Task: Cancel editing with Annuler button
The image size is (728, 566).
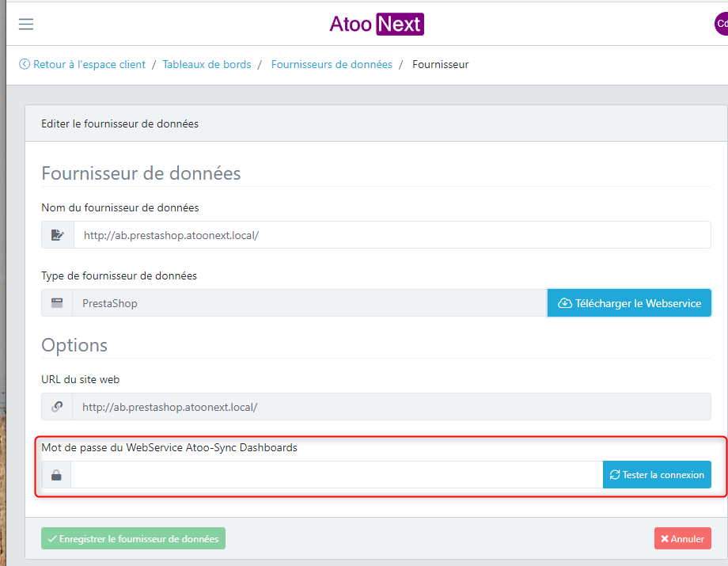Action: 682,538
